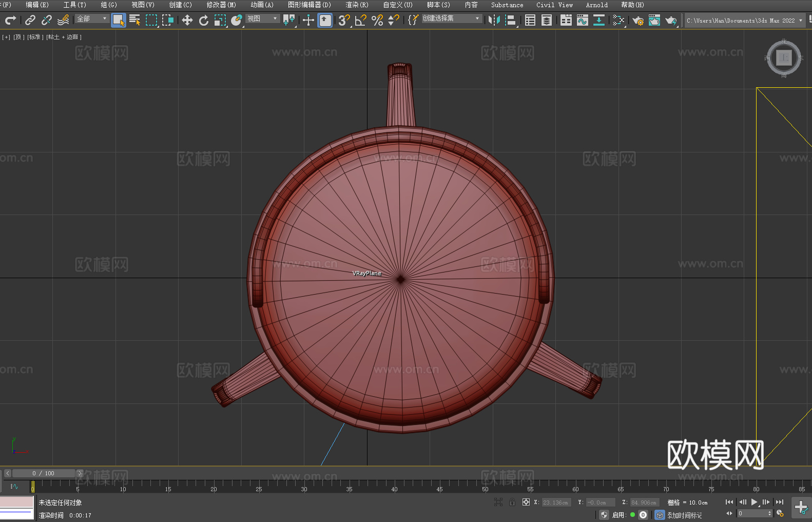The height and width of the screenshot is (522, 812).
Task: Click the viewport [标准] quality label
Action: pyautogui.click(x=35, y=37)
